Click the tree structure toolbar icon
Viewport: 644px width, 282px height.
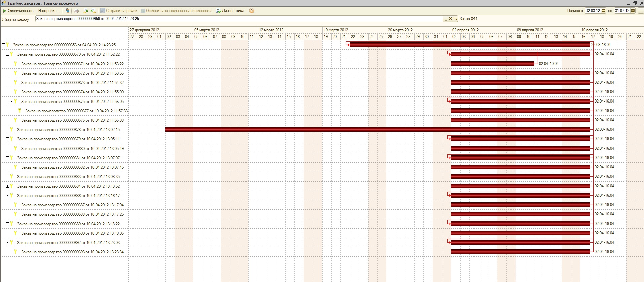click(x=67, y=11)
